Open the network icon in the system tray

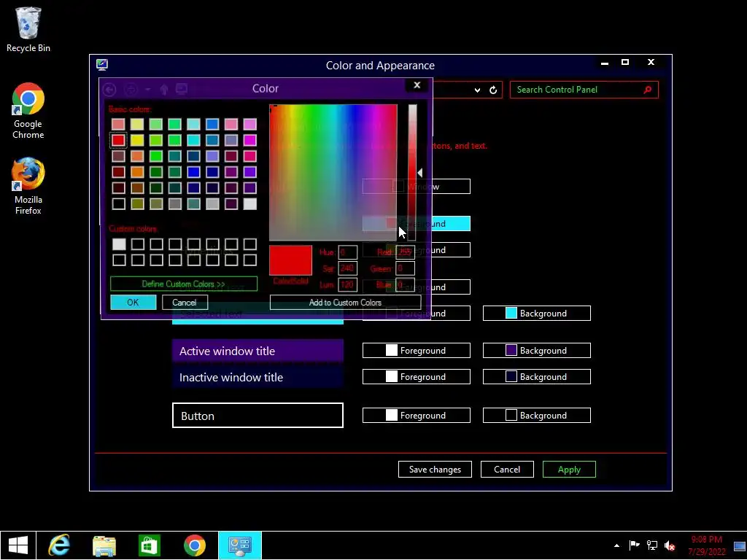tap(651, 545)
